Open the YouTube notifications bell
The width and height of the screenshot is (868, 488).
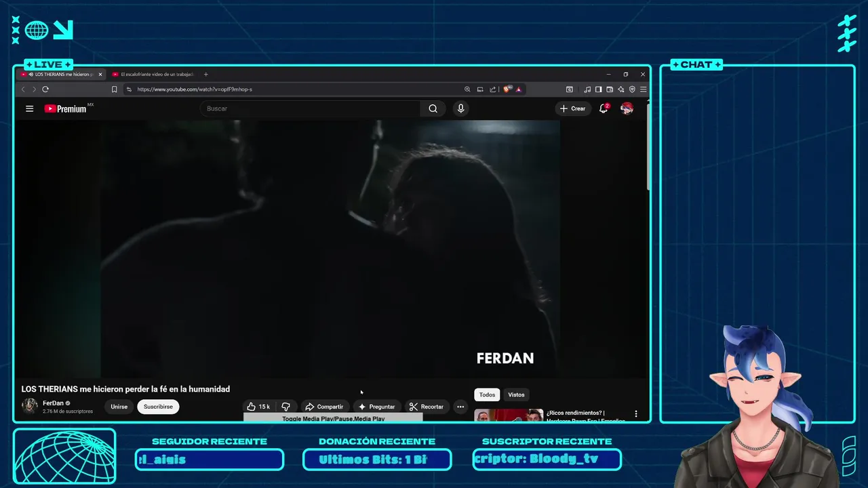tap(604, 108)
